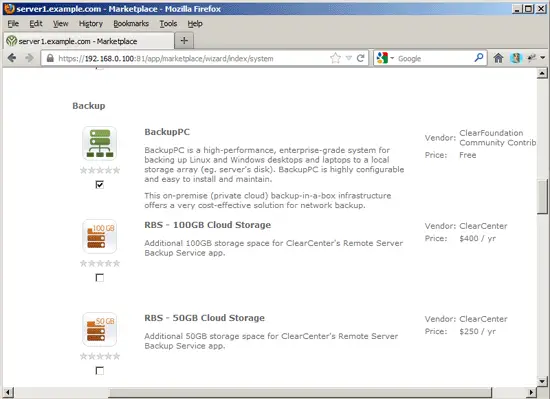Image resolution: width=550 pixels, height=399 pixels.
Task: Open the Firefox home page icon
Action: tap(498, 58)
